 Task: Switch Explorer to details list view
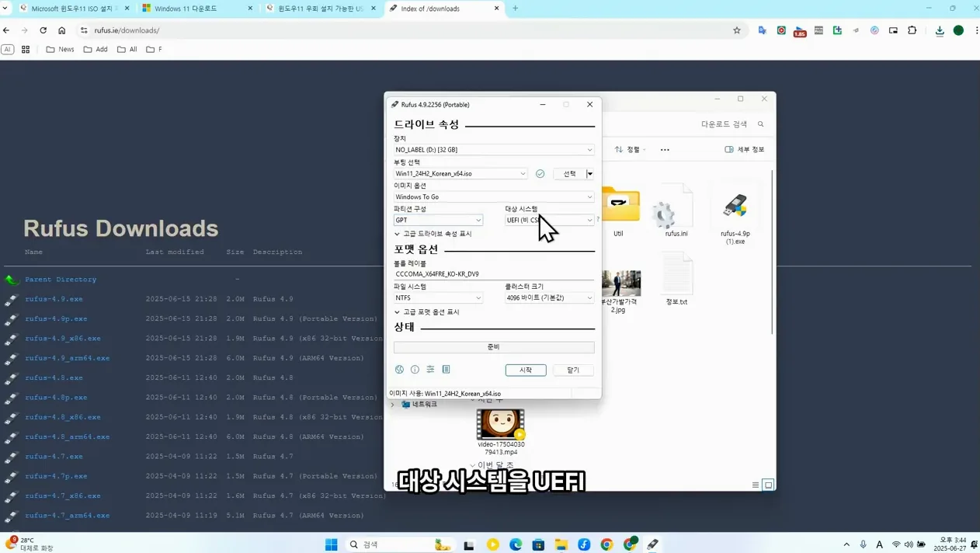tap(756, 485)
